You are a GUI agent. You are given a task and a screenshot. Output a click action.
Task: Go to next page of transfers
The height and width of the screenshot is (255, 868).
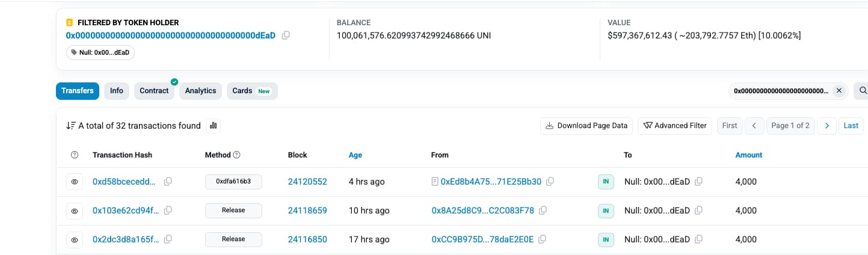tap(827, 126)
